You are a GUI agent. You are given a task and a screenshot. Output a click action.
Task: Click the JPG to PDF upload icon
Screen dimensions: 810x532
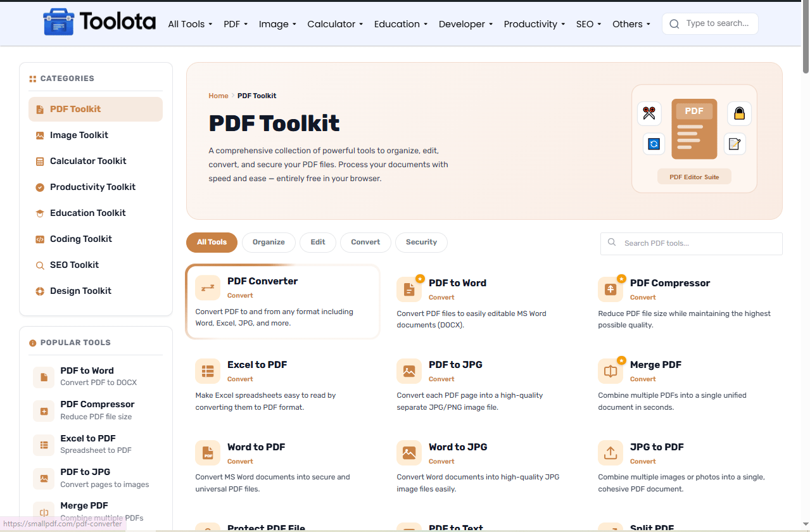(611, 453)
